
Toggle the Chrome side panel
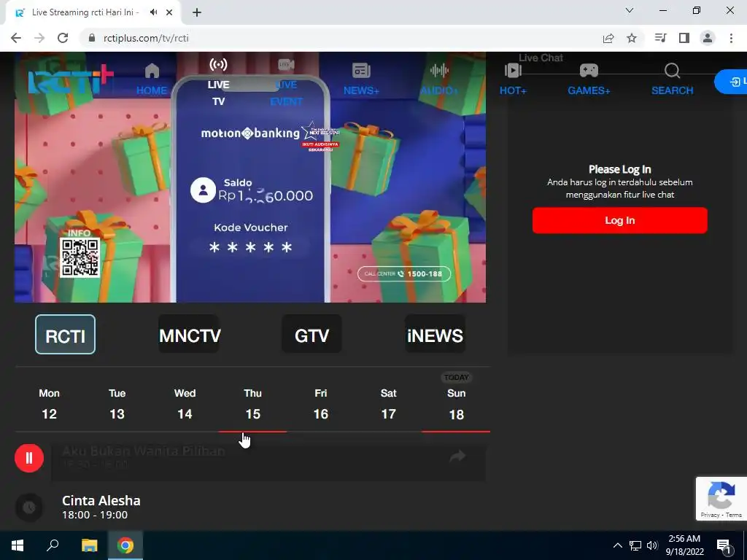tap(684, 38)
